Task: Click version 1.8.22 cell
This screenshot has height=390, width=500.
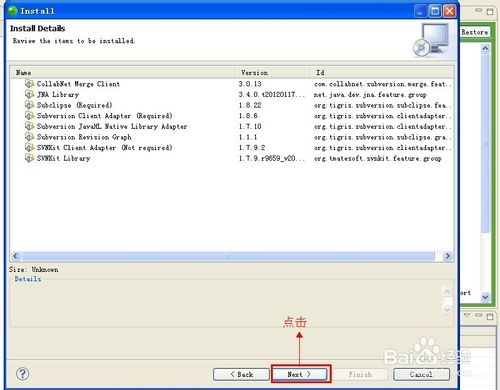Action: (x=250, y=105)
